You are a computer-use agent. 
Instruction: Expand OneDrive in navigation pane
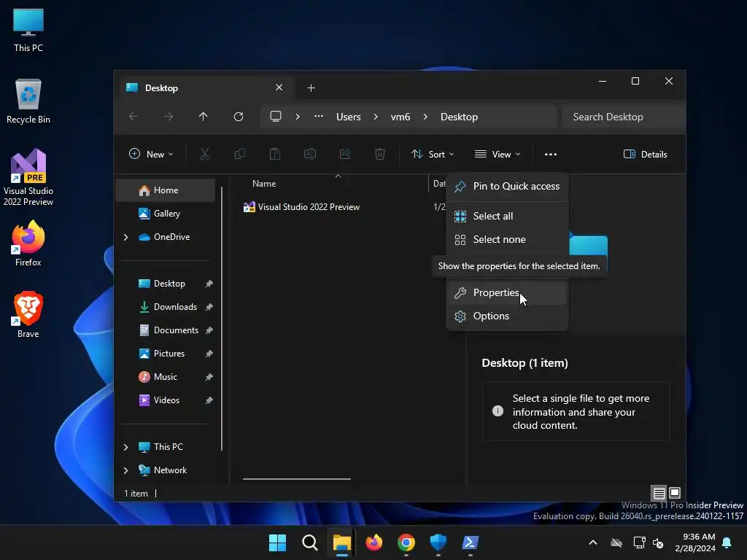pyautogui.click(x=125, y=237)
